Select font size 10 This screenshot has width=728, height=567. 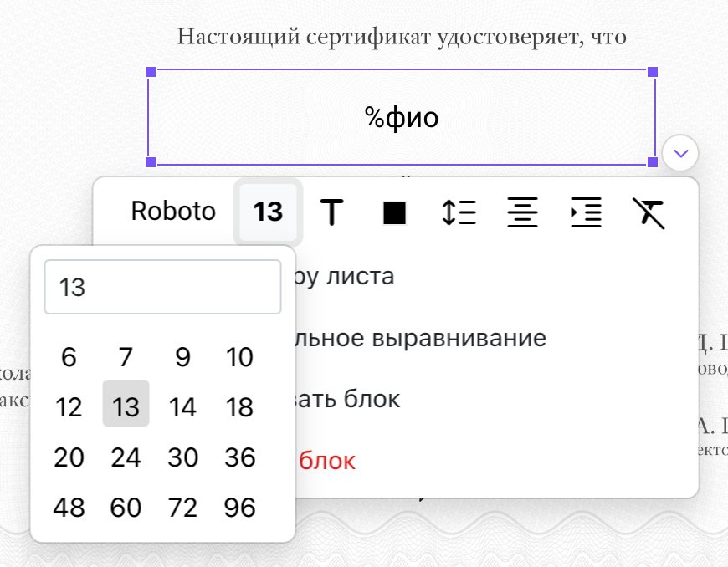(239, 357)
